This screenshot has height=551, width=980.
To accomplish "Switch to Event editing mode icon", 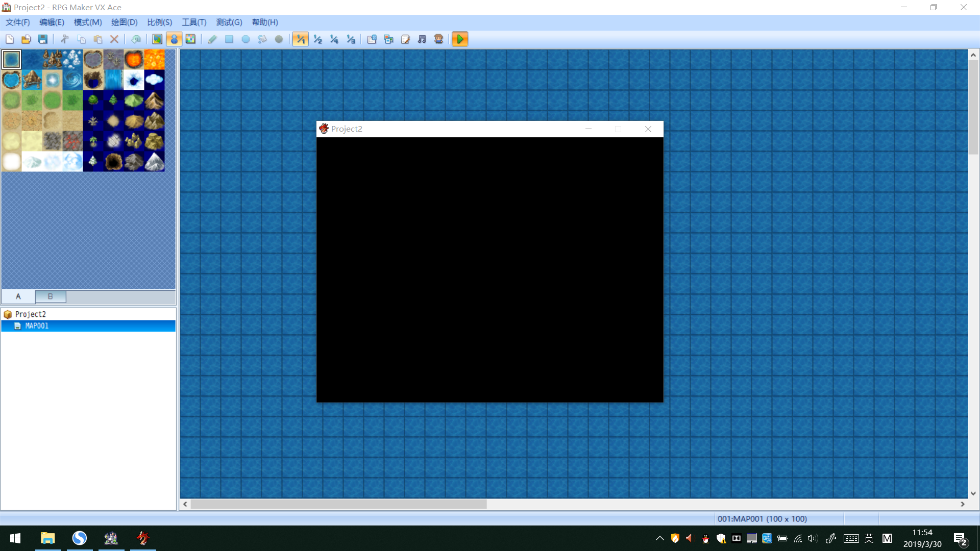I will pos(174,39).
